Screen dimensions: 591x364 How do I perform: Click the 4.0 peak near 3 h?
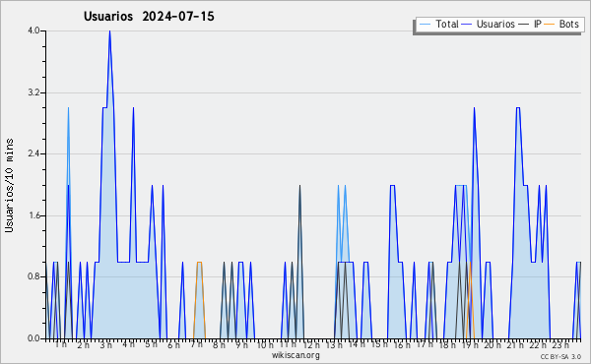coord(109,30)
